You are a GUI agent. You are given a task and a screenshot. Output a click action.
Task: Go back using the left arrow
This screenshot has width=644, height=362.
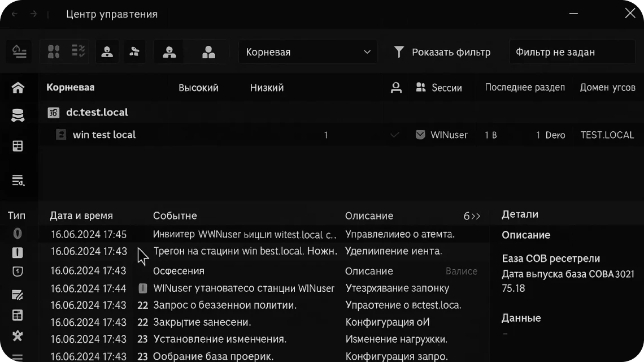point(15,14)
